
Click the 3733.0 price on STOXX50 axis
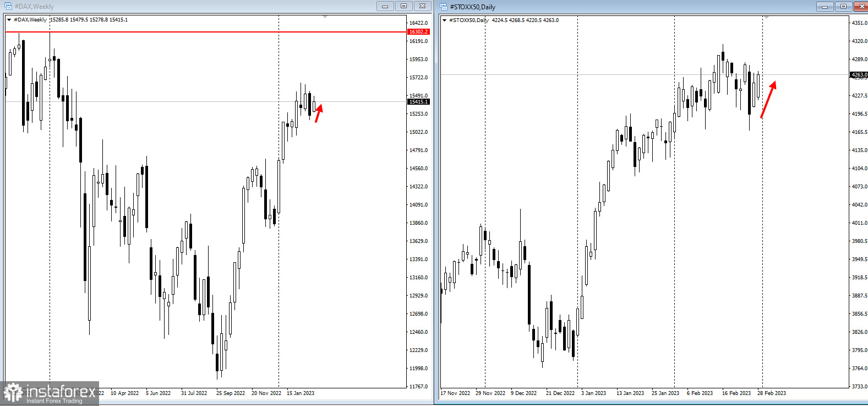(x=859, y=387)
